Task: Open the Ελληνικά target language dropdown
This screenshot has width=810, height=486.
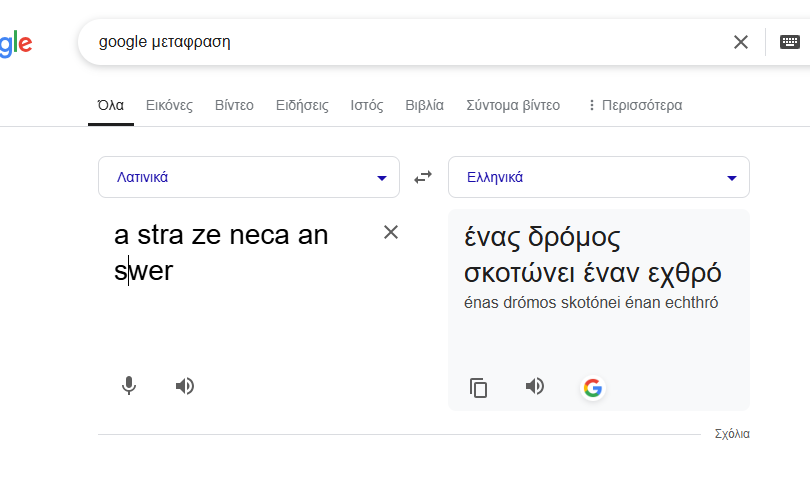Action: pyautogui.click(x=599, y=177)
